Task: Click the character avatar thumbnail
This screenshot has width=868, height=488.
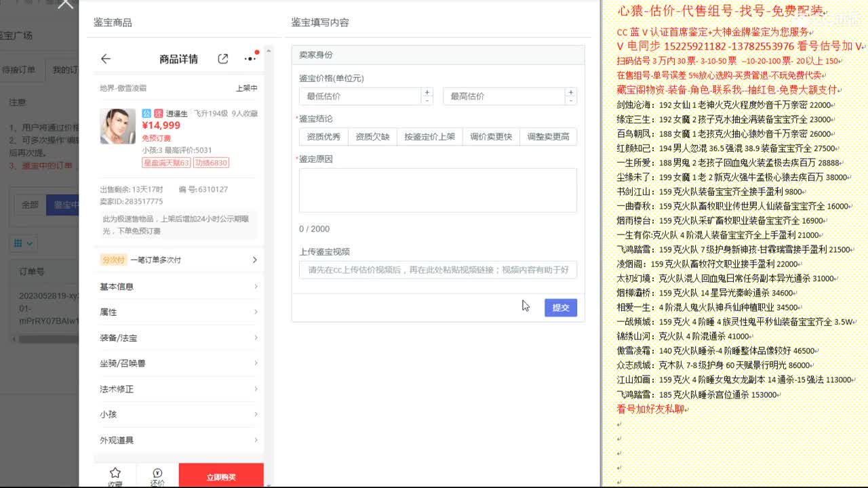Action: tap(117, 125)
